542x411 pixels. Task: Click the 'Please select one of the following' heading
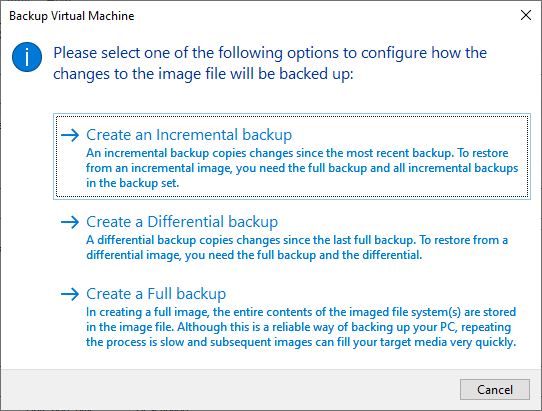tap(270, 63)
